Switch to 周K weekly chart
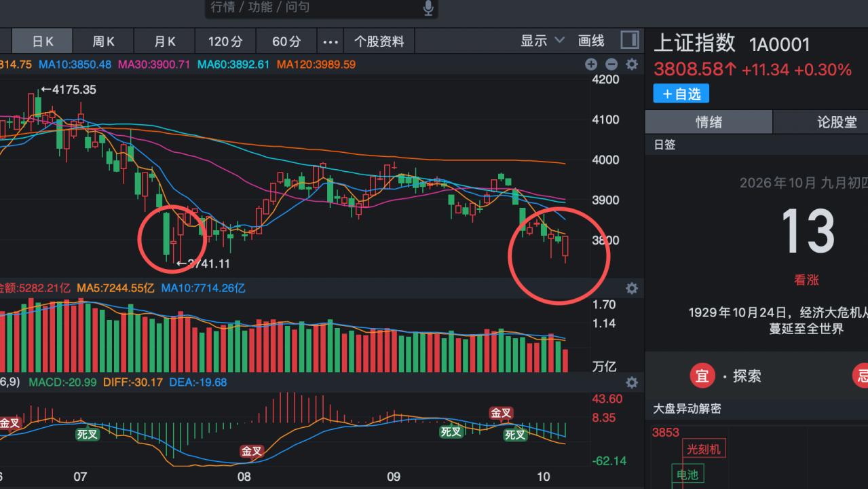This screenshot has width=868, height=489. click(x=103, y=41)
